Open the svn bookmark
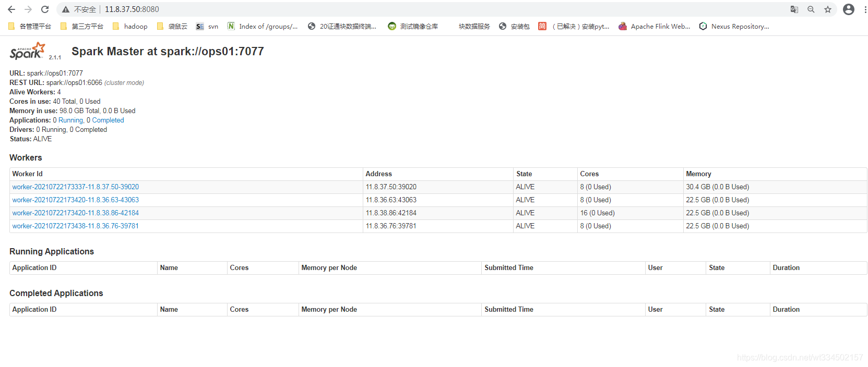The height and width of the screenshot is (367, 868). click(207, 26)
